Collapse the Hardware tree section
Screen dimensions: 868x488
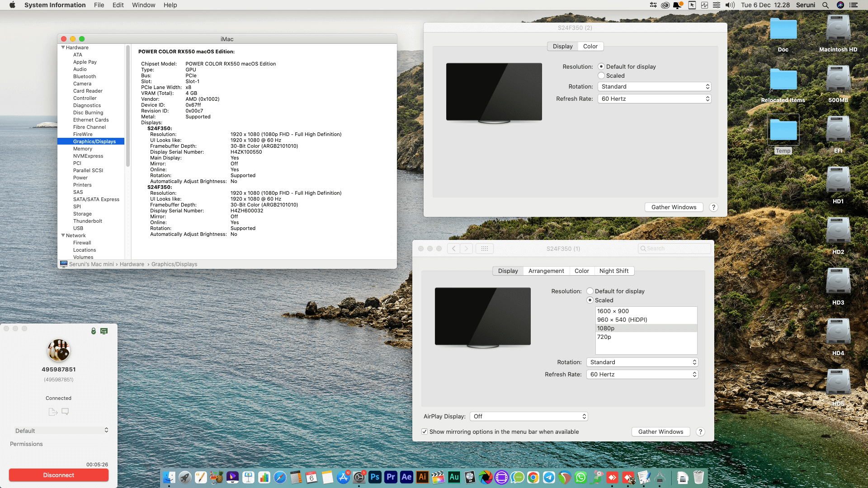(63, 47)
